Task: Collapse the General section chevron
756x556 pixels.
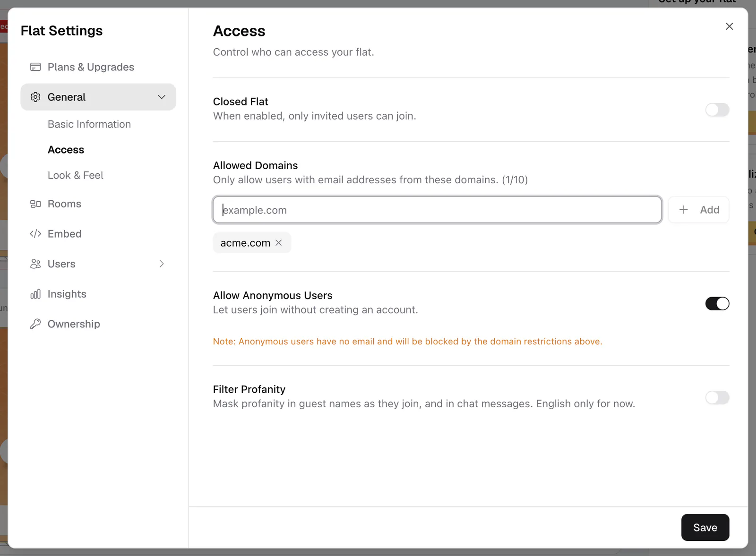Action: 162,97
